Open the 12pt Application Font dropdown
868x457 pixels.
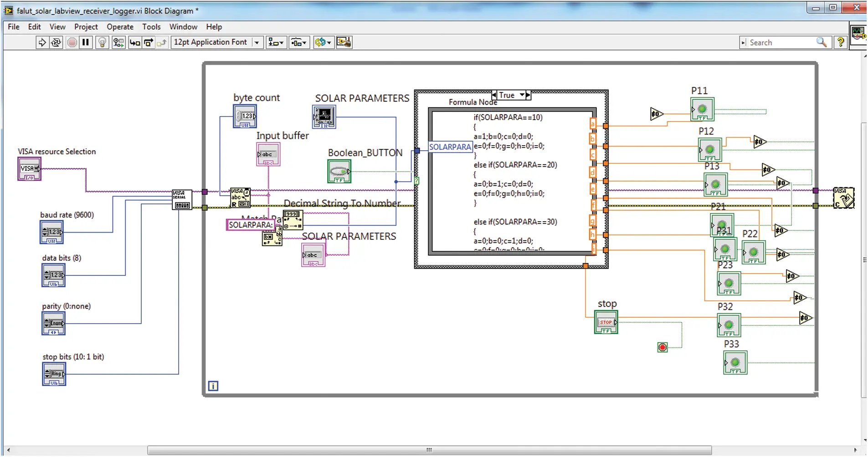point(256,42)
